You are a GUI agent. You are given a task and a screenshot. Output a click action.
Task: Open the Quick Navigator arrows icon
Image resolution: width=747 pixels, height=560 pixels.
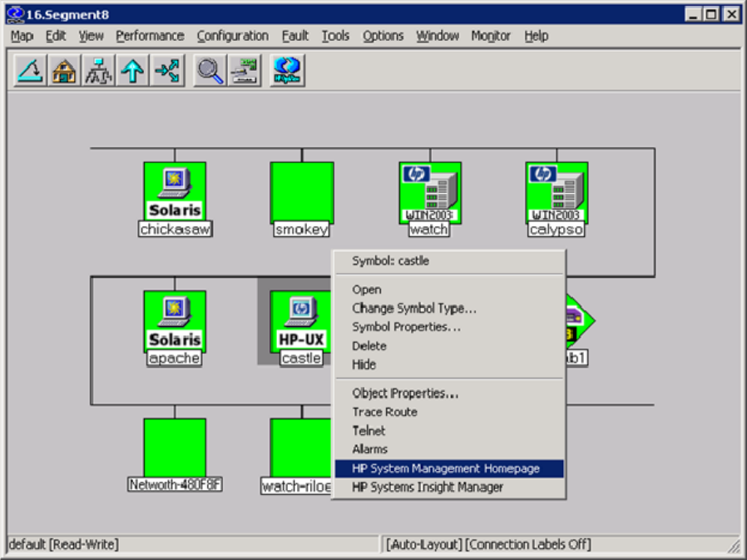(166, 71)
